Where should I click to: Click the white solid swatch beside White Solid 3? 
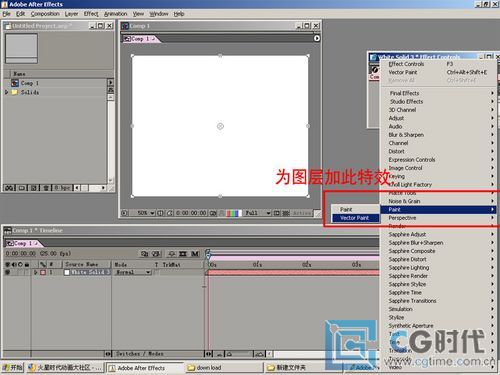pyautogui.click(x=67, y=272)
